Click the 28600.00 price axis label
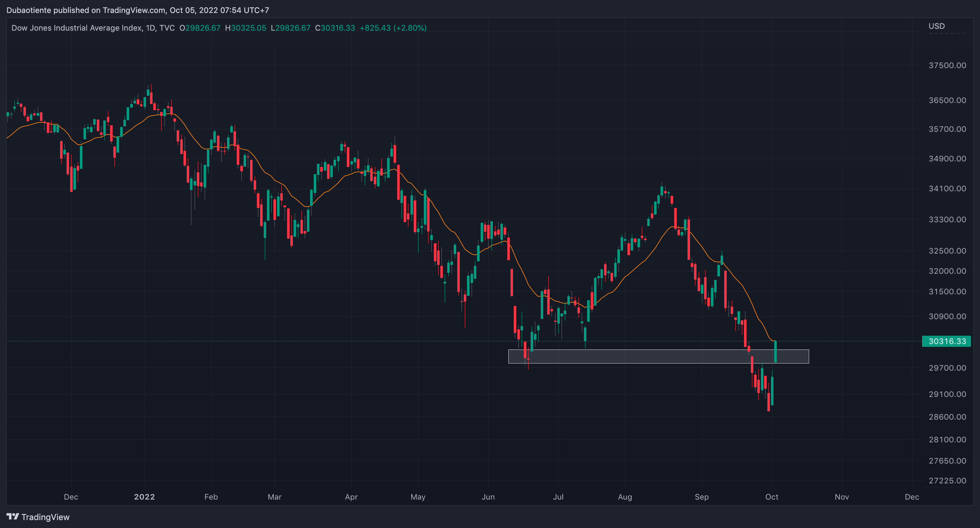 947,416
